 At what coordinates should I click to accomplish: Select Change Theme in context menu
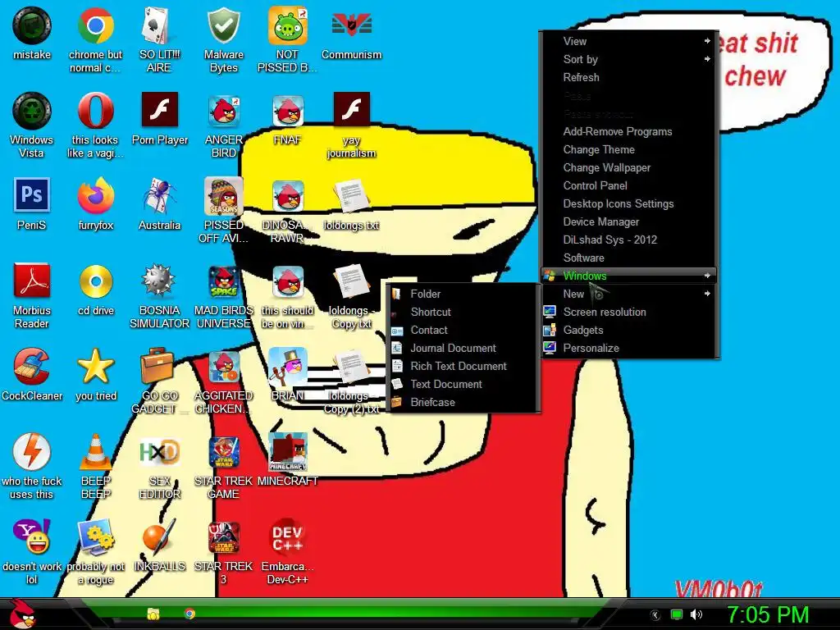629,150
